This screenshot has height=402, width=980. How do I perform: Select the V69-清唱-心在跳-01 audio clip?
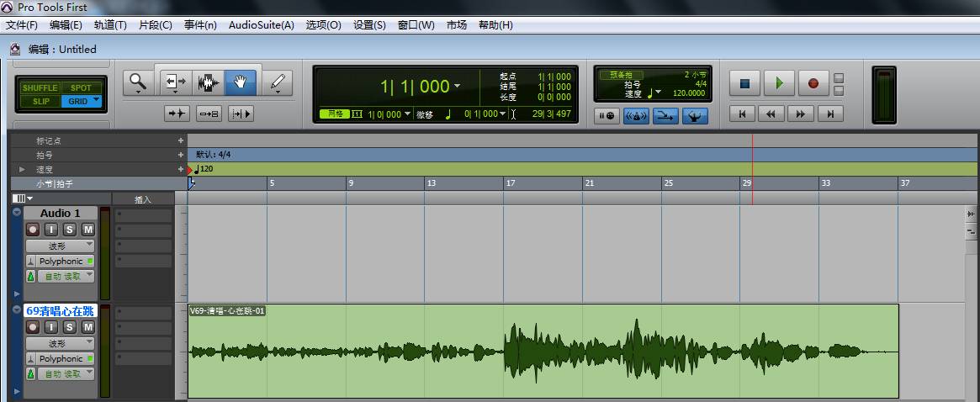coord(543,351)
